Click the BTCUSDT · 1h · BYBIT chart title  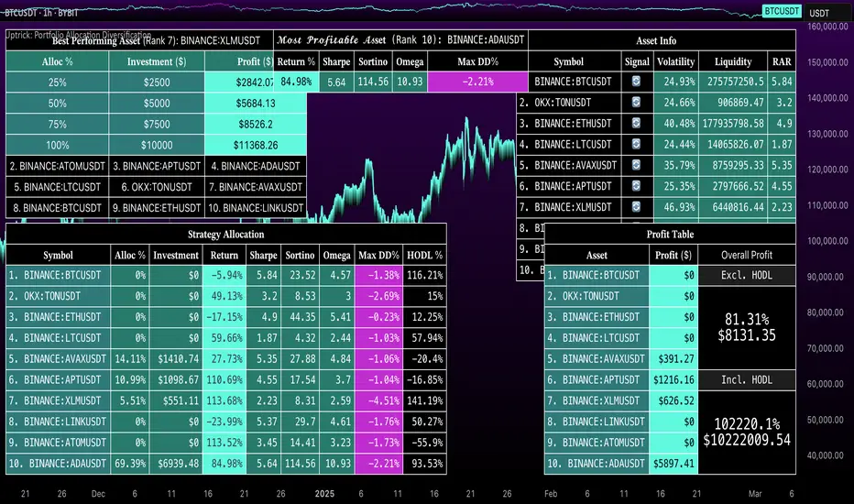click(41, 13)
